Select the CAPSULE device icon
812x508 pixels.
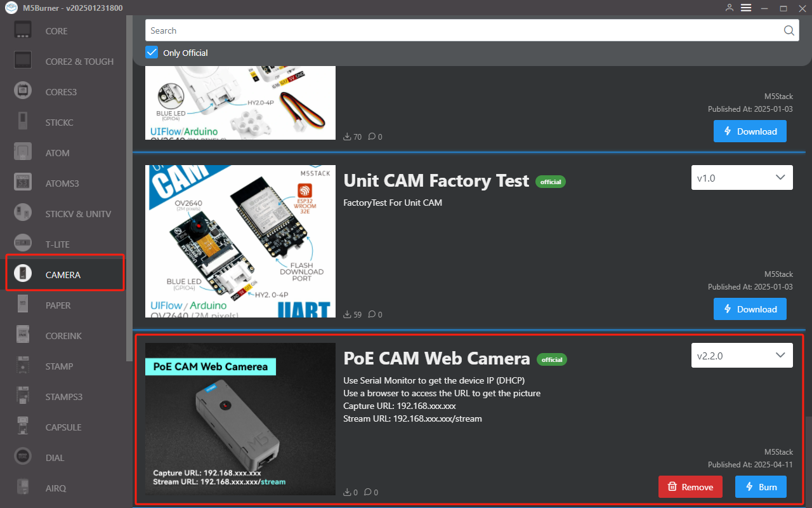click(x=23, y=426)
